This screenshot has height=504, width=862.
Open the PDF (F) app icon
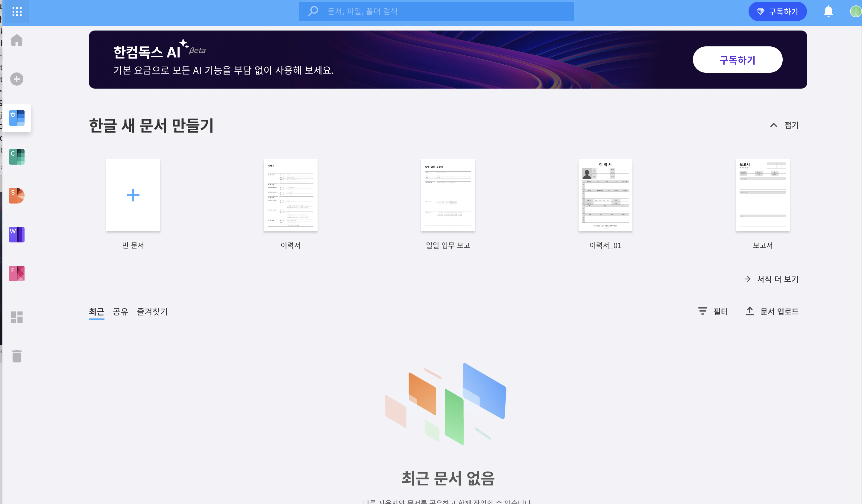17,274
